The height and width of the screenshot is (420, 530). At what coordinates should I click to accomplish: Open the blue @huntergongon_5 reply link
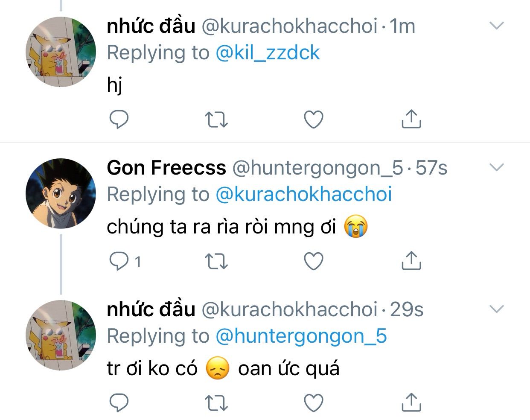point(301,336)
